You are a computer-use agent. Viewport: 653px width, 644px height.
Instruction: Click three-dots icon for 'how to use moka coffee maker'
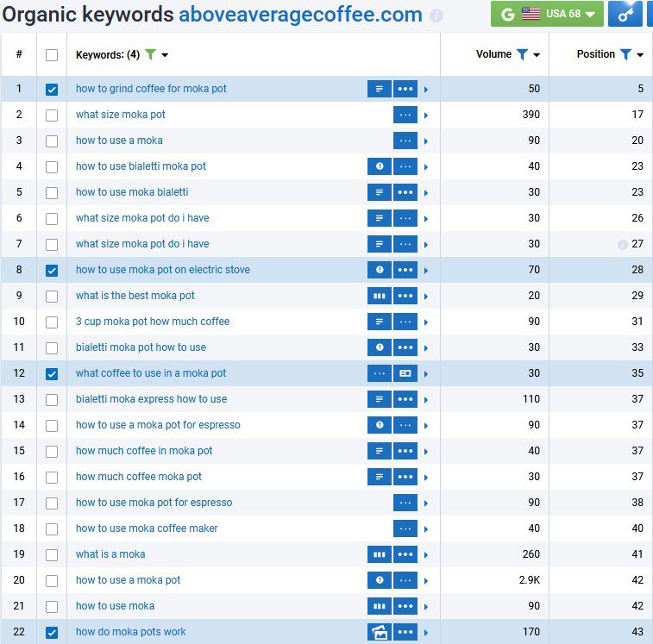point(405,528)
